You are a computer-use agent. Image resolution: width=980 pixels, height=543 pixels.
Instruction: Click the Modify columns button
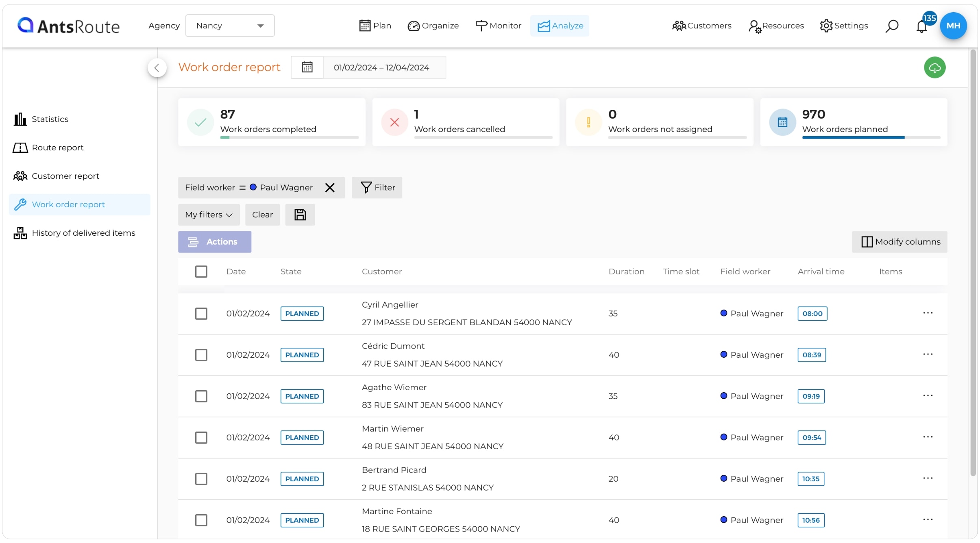click(899, 242)
